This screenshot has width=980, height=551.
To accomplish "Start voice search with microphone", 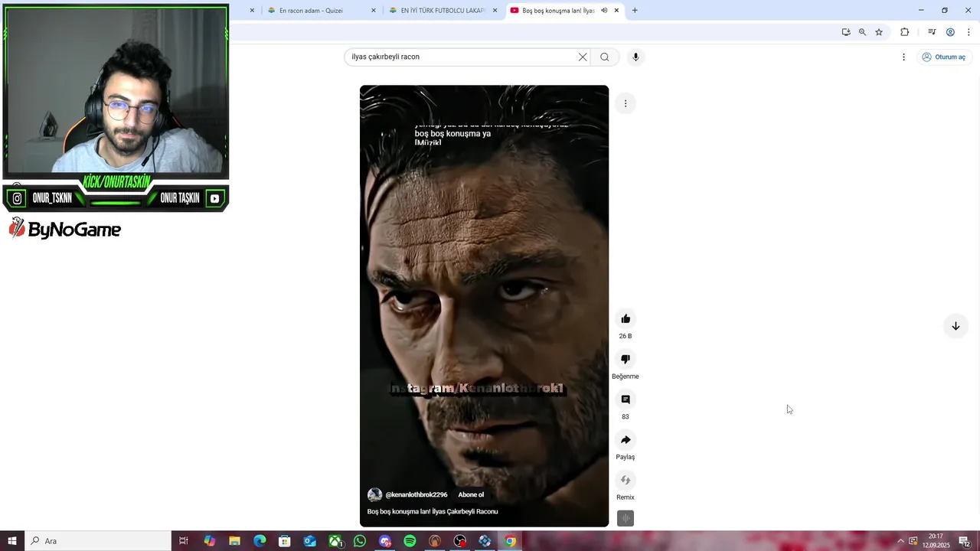I will (635, 57).
